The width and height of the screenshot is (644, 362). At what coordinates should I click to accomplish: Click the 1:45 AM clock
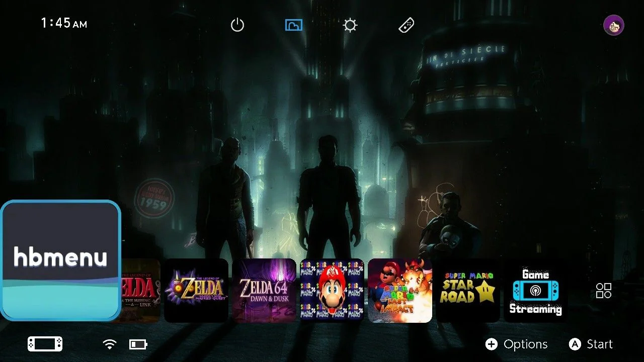tap(64, 23)
